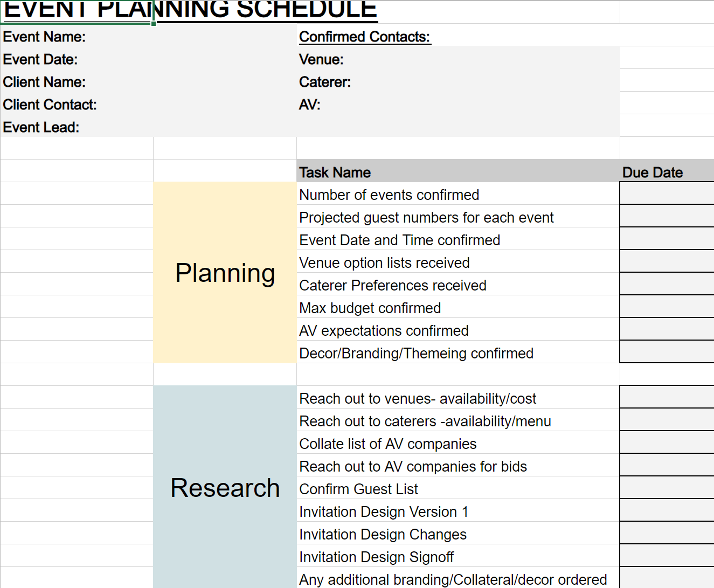Click the AV expectations confirmed task cell
The height and width of the screenshot is (588, 714).
tap(458, 330)
